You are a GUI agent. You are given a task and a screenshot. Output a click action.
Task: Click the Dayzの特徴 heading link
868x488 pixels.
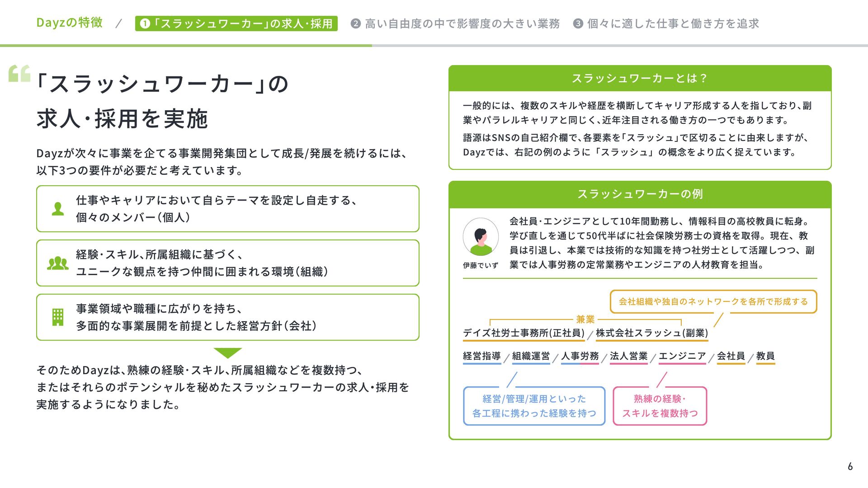point(70,23)
